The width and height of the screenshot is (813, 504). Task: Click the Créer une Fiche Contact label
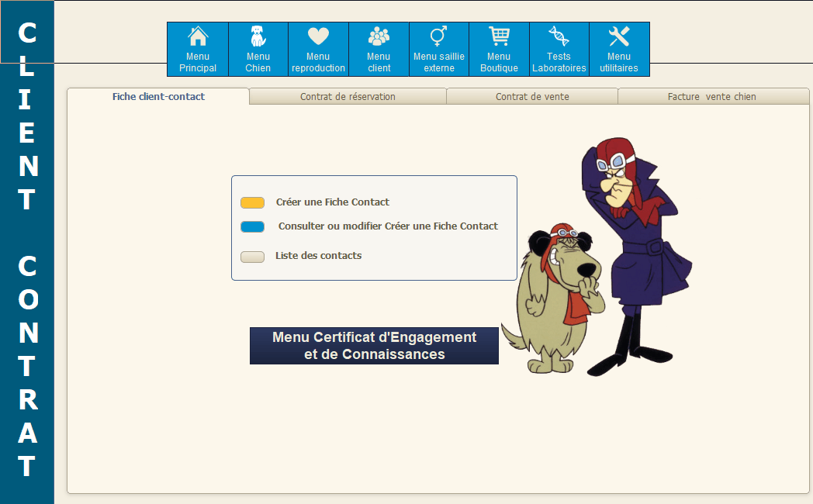333,202
